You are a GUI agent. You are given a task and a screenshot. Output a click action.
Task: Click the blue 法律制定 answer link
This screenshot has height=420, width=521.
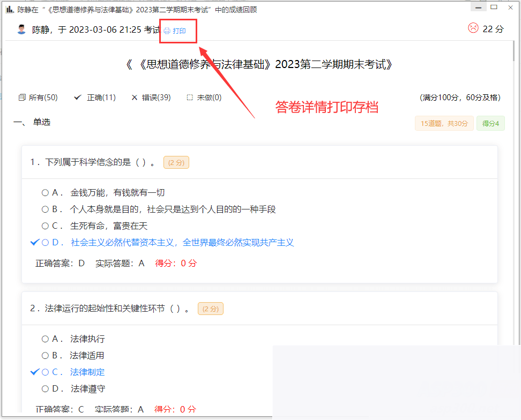[87, 372]
